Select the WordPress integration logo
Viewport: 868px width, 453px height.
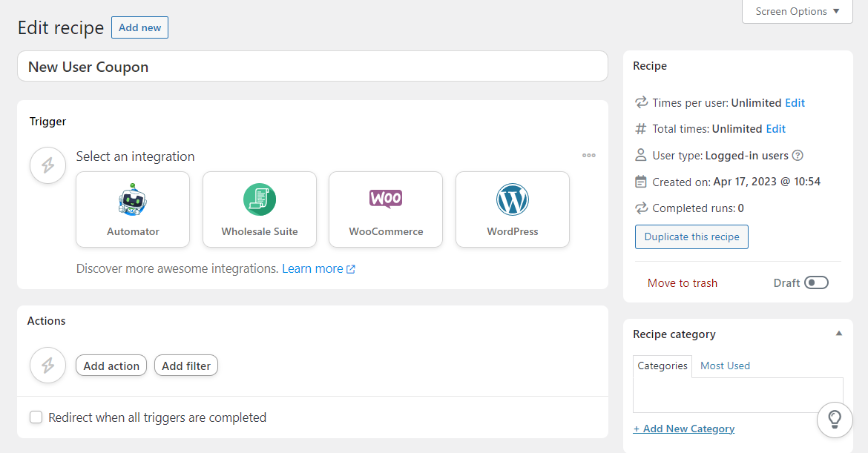coord(513,199)
